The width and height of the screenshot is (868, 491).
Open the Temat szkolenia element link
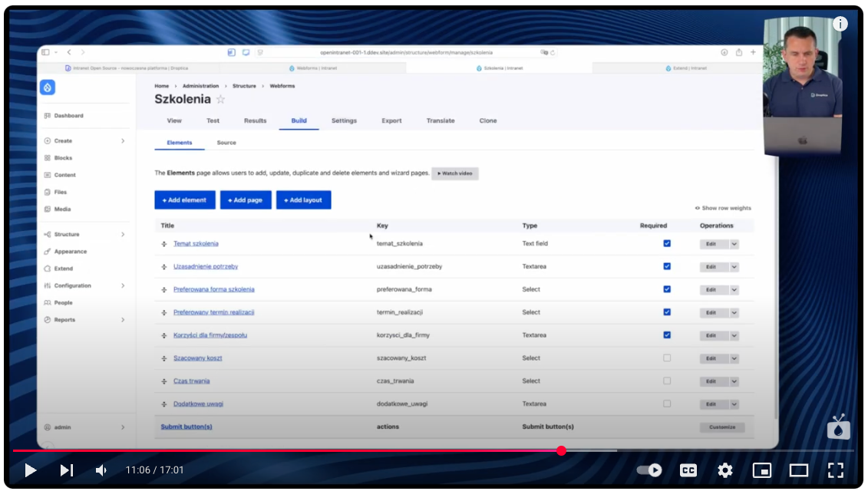(196, 243)
